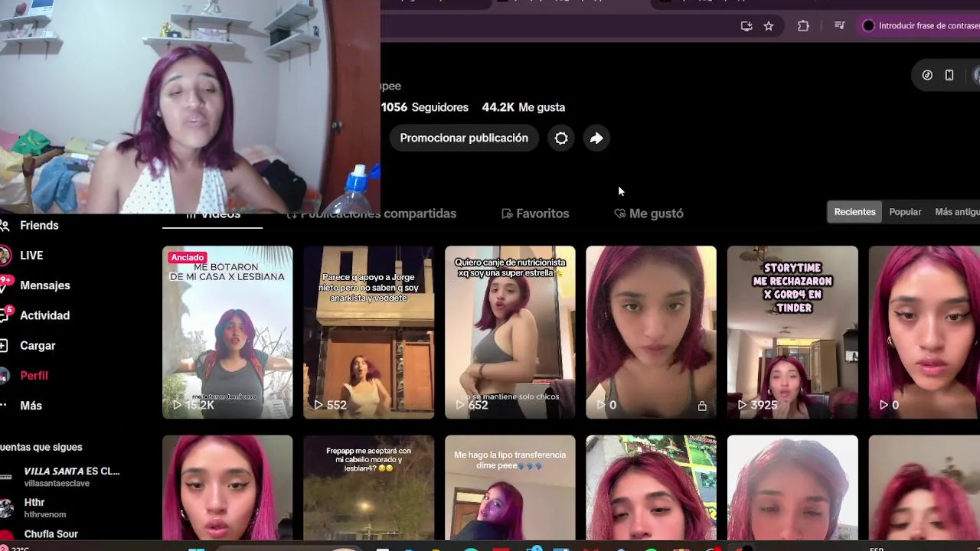
Task: Click the Cargar plus icon in sidebar
Action: 3,346
